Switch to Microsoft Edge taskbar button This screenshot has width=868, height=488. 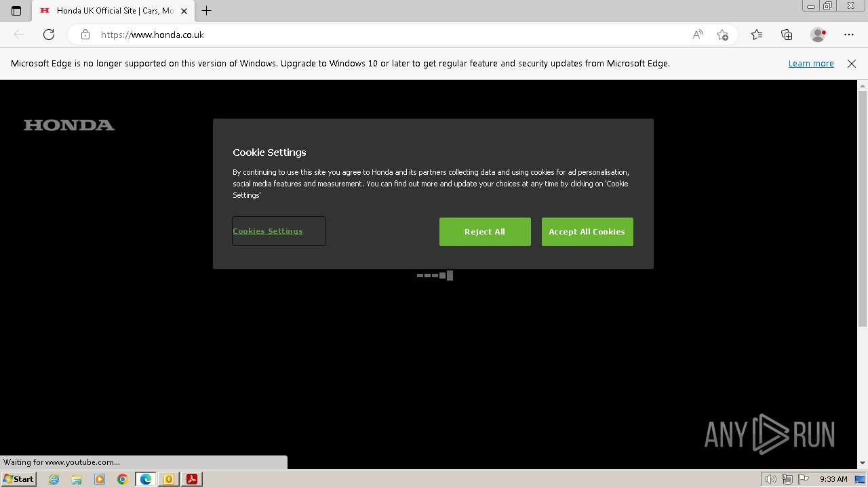click(146, 479)
